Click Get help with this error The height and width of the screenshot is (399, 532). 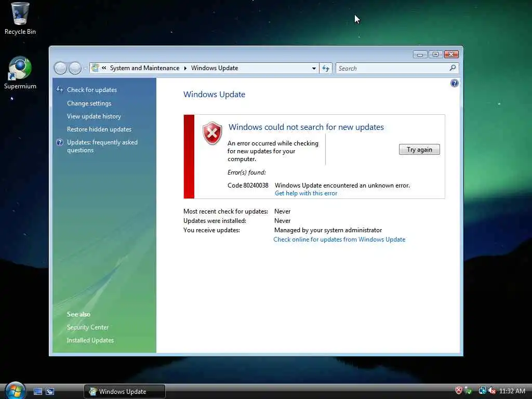tap(306, 193)
